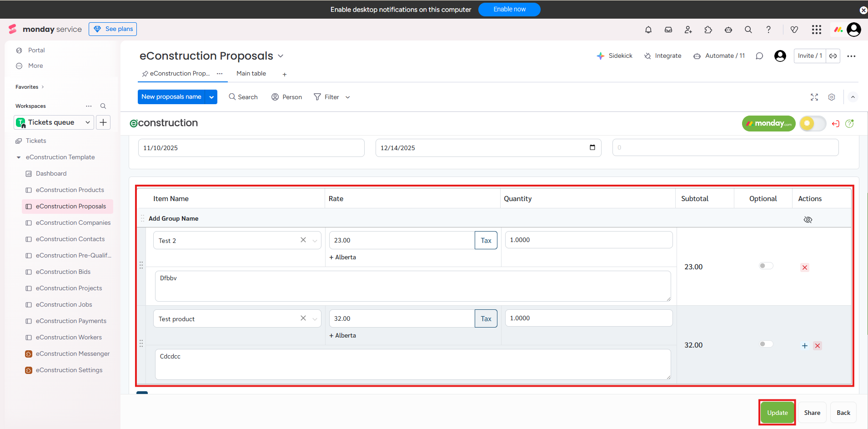Viewport: 868px width, 429px height.
Task: Delete the Test 2 item row
Action: click(x=805, y=267)
